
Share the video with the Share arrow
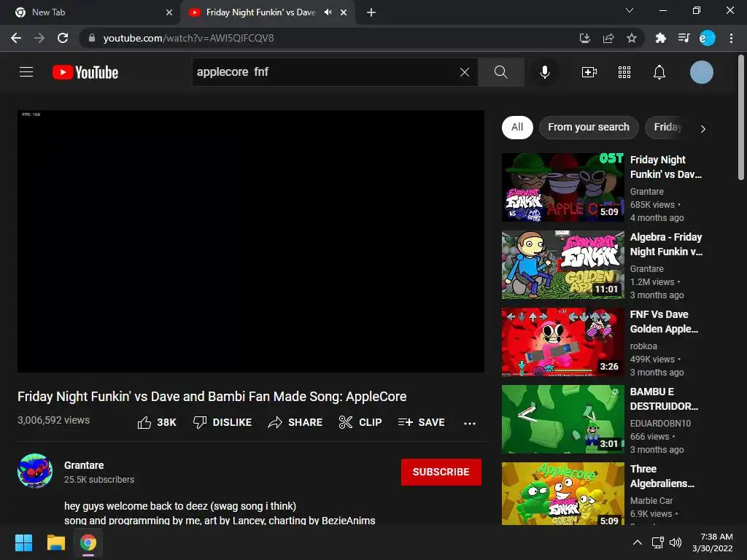[295, 422]
